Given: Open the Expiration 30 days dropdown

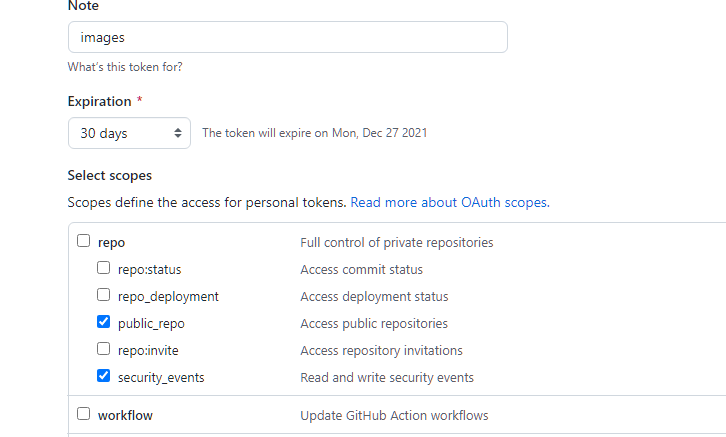Looking at the screenshot, I should pyautogui.click(x=128, y=133).
